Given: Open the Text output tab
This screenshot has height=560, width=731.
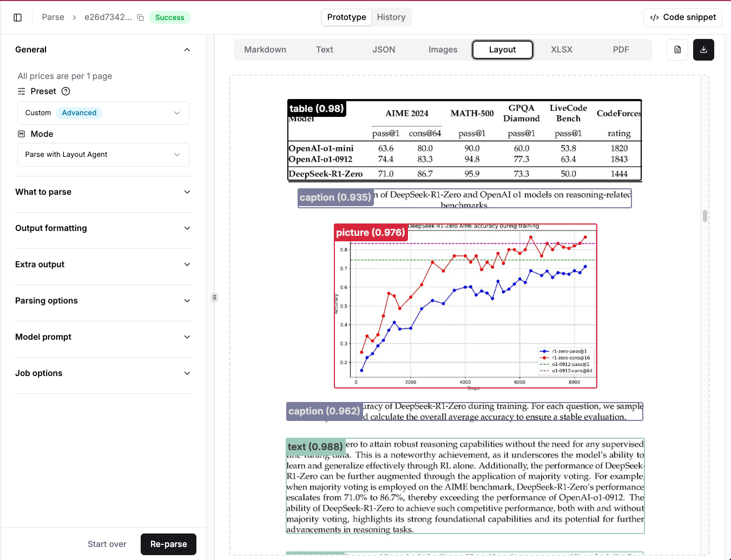Looking at the screenshot, I should pos(325,50).
